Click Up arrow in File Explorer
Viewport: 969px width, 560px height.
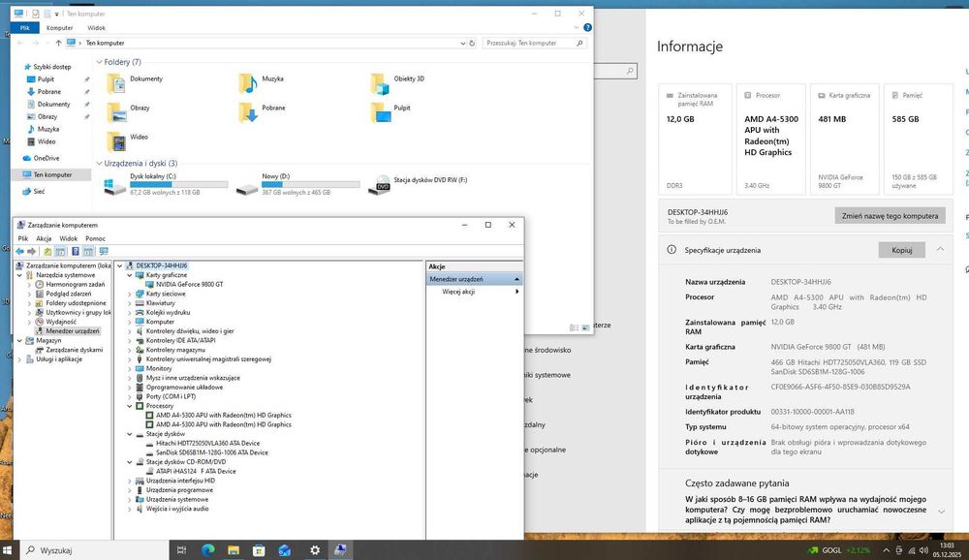[58, 43]
